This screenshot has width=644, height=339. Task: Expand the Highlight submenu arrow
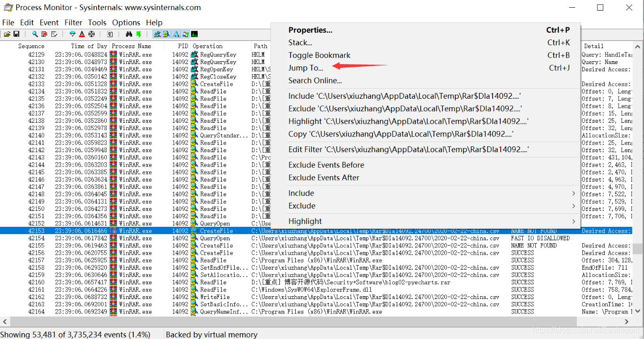[573, 221]
